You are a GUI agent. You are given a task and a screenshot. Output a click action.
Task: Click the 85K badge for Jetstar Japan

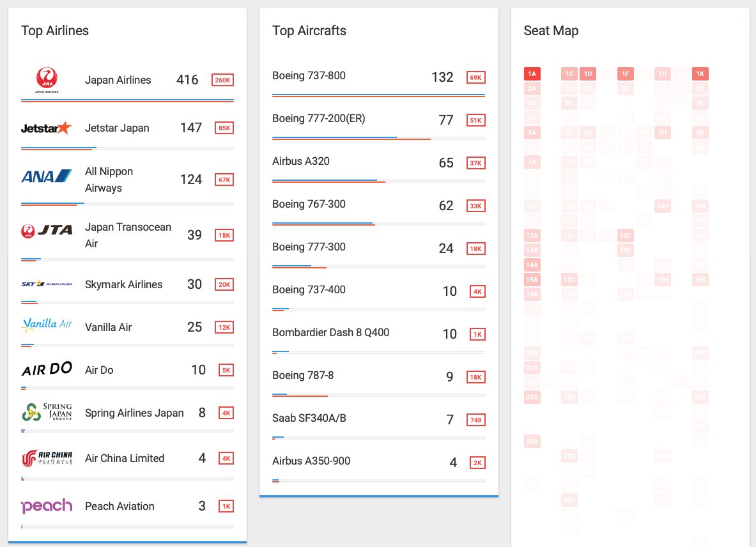pyautogui.click(x=224, y=128)
